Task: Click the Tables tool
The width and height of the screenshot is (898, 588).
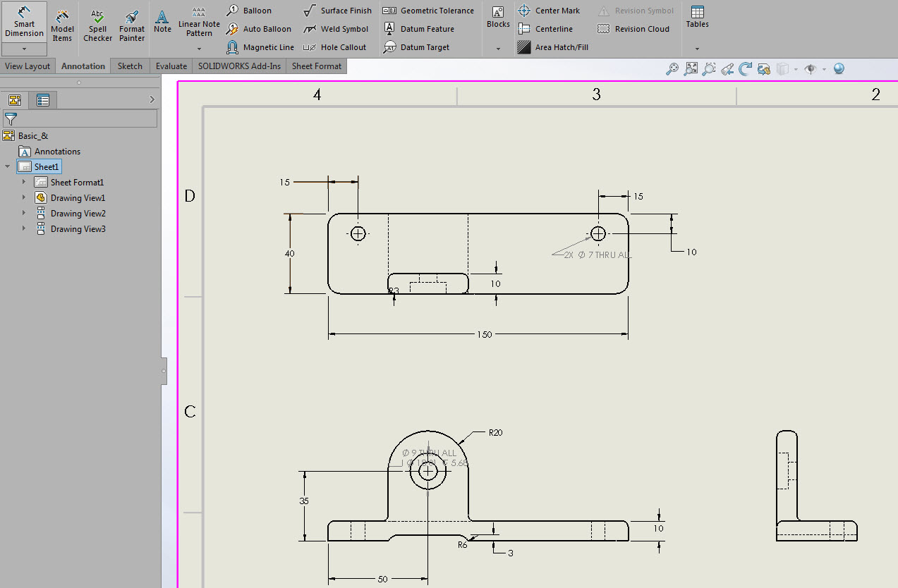Action: click(x=697, y=18)
